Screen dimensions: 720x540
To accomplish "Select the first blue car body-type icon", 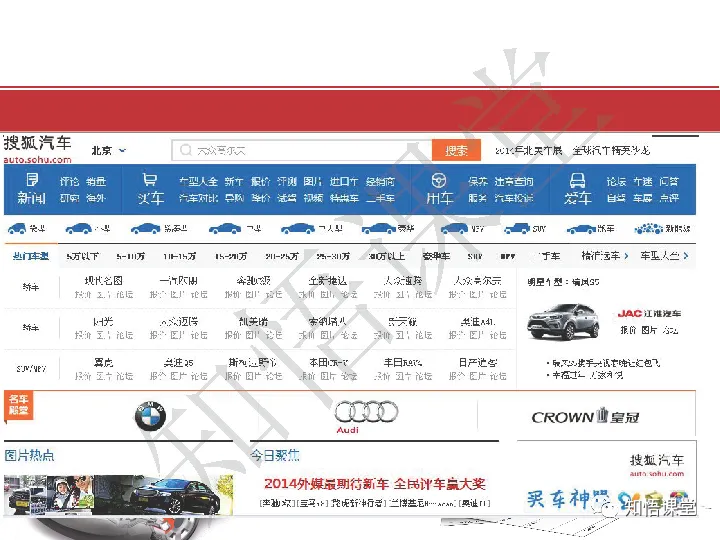I will click(x=17, y=228).
